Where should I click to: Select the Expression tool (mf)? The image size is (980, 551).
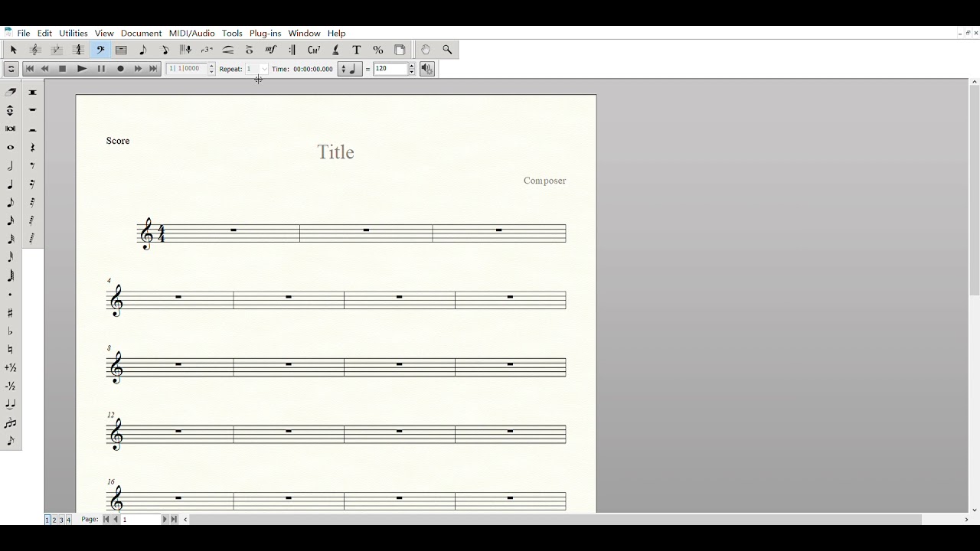tap(271, 50)
